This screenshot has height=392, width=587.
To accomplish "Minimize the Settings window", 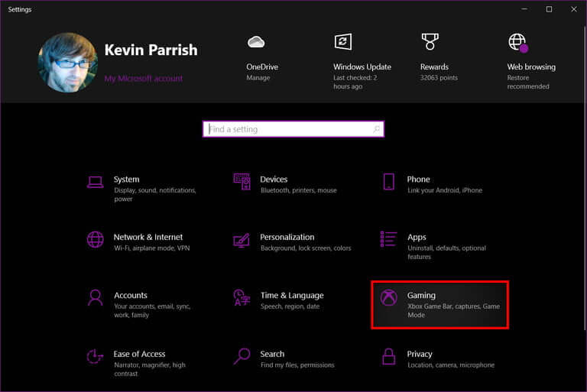I will pos(524,9).
